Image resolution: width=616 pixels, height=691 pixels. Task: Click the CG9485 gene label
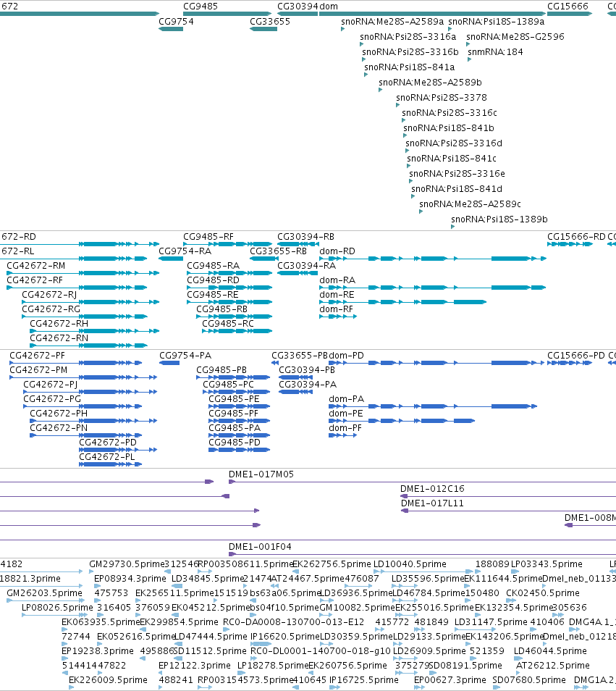[201, 7]
